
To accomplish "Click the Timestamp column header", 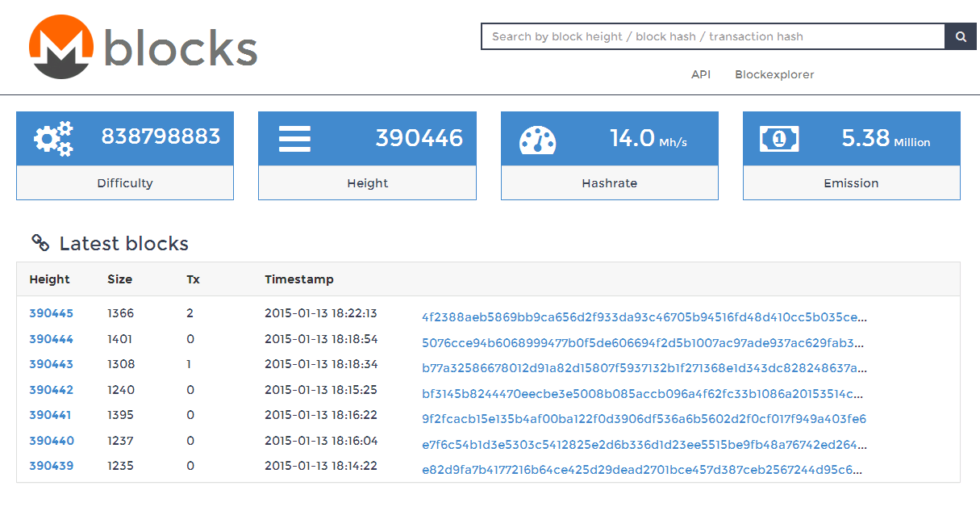I will (x=299, y=279).
